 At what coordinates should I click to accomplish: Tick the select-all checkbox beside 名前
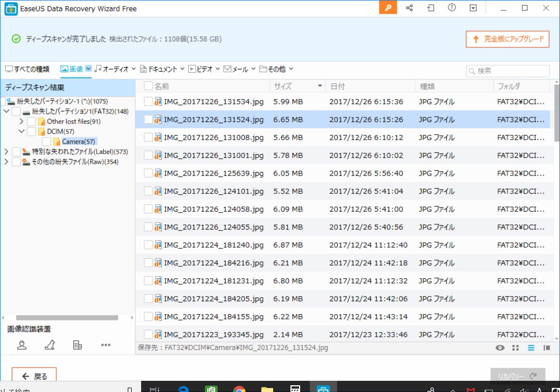148,86
